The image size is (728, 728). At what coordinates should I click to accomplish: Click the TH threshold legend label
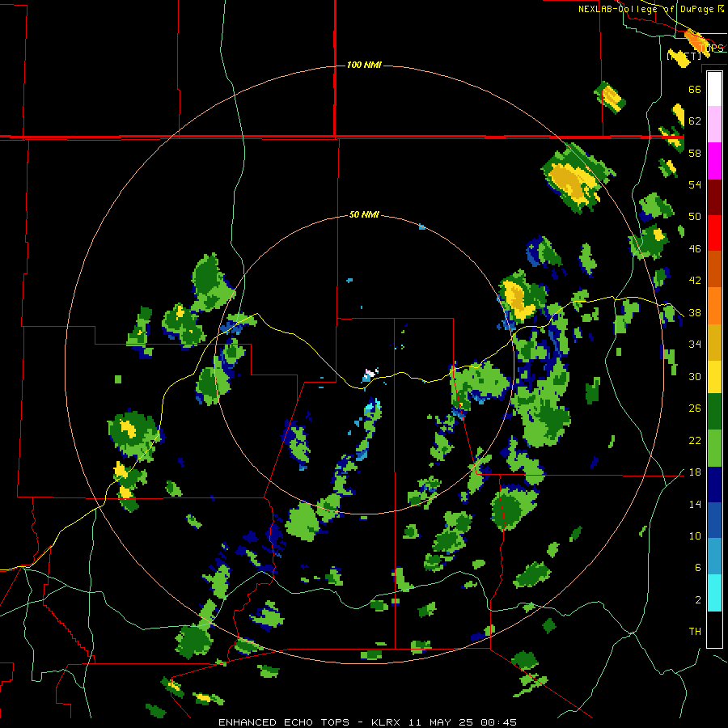(x=695, y=631)
